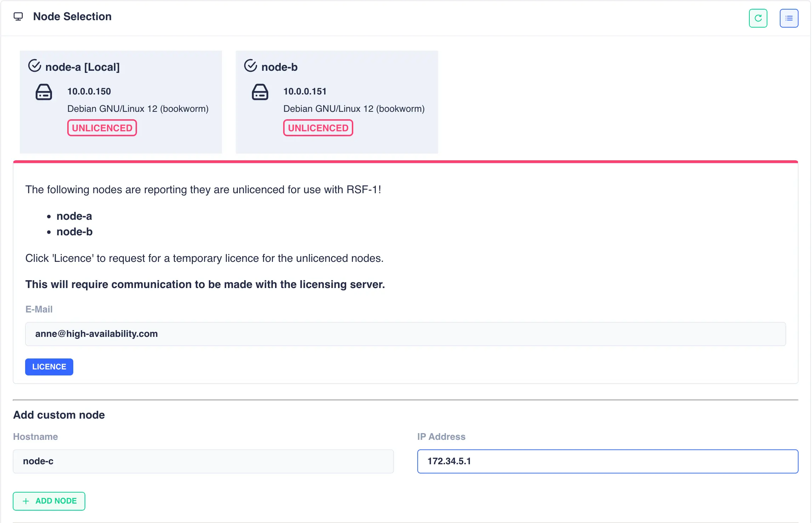This screenshot has height=523, width=812.
Task: Click the plus icon in Add Node
Action: click(26, 501)
